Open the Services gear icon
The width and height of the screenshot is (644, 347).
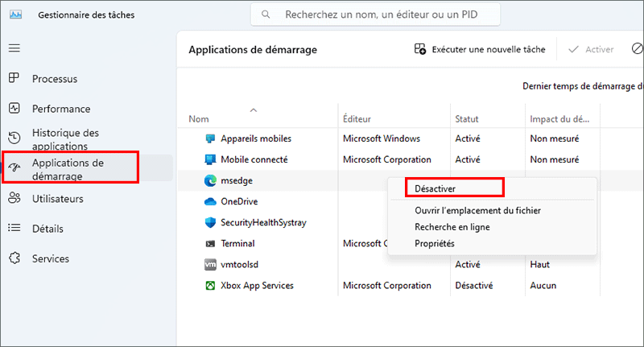(14, 258)
